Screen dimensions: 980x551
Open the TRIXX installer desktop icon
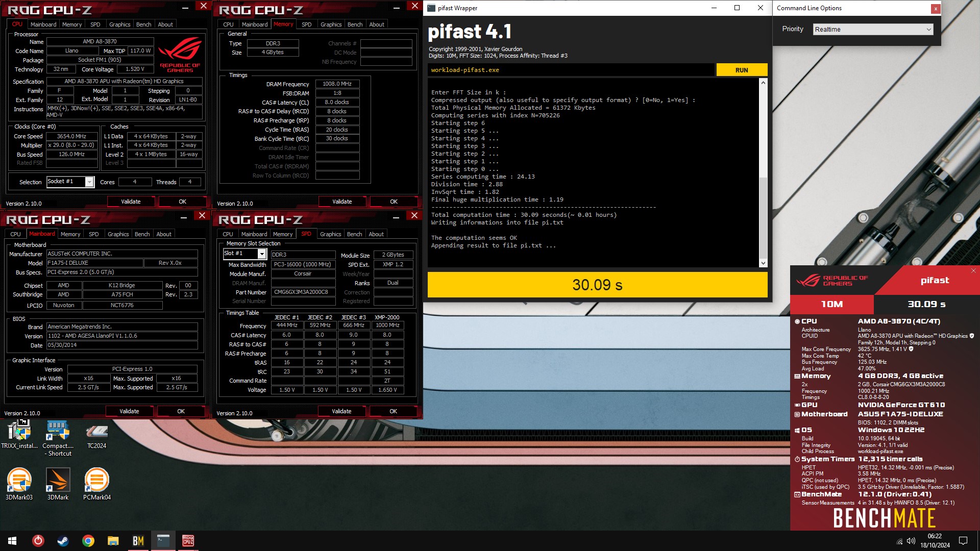pos(19,435)
